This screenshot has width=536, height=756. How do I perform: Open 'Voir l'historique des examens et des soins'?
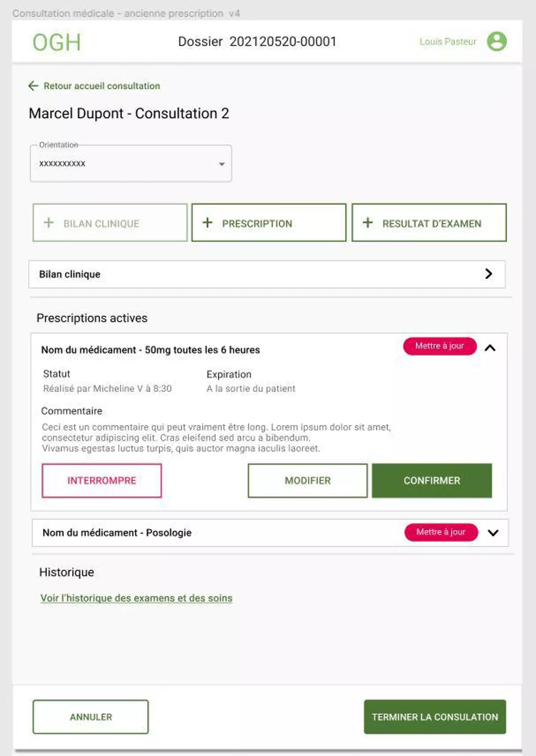(x=136, y=598)
